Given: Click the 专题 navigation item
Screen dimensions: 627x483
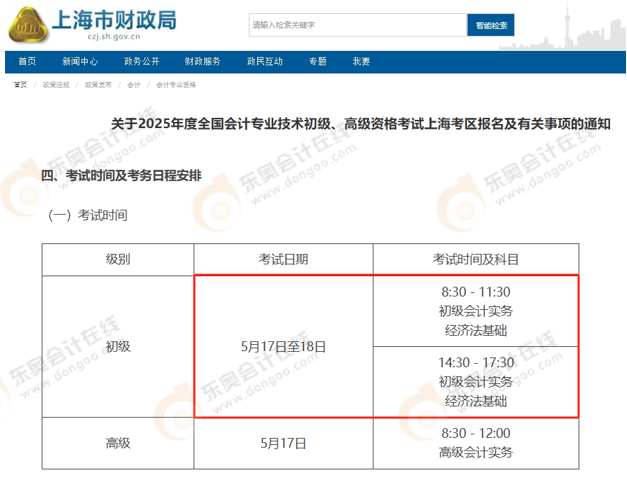Looking at the screenshot, I should (318, 62).
